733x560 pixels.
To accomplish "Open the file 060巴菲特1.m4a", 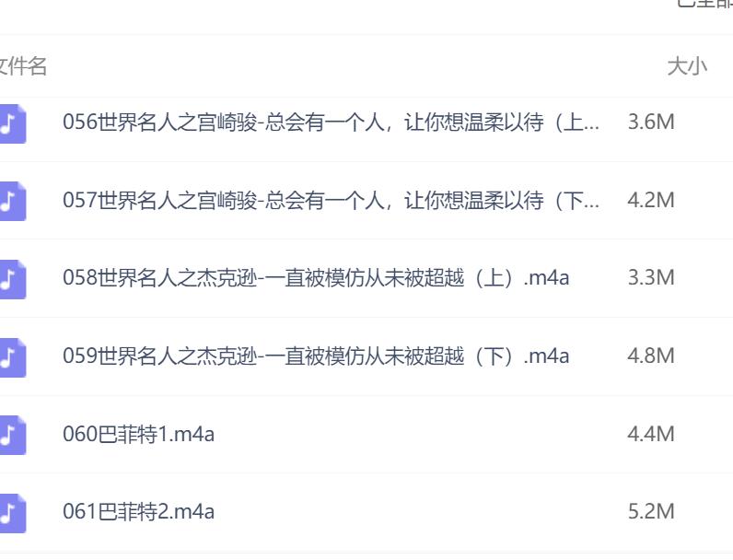I will 139,434.
